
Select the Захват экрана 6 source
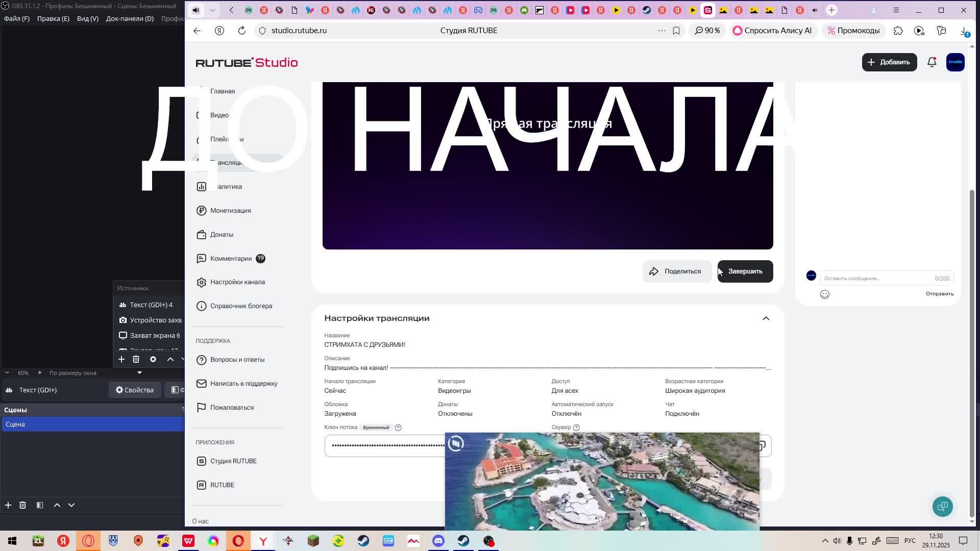(155, 336)
